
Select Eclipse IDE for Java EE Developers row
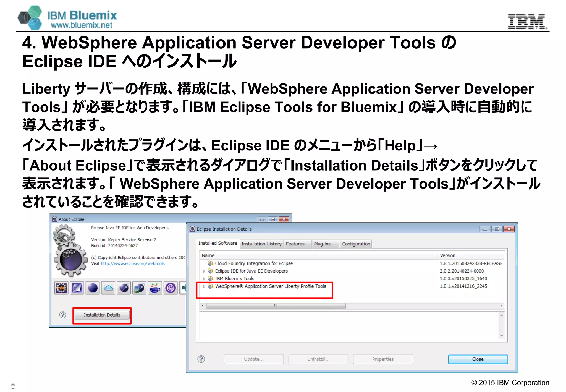(x=352, y=271)
